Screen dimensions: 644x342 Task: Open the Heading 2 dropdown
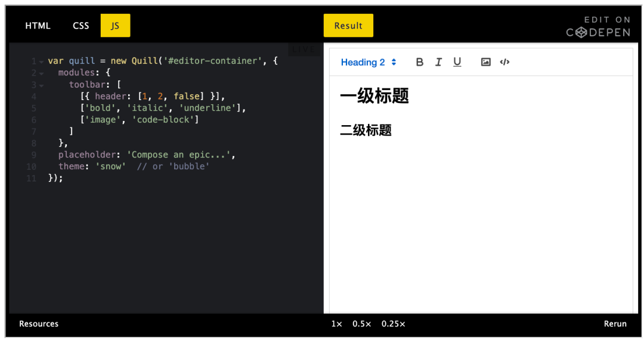369,62
